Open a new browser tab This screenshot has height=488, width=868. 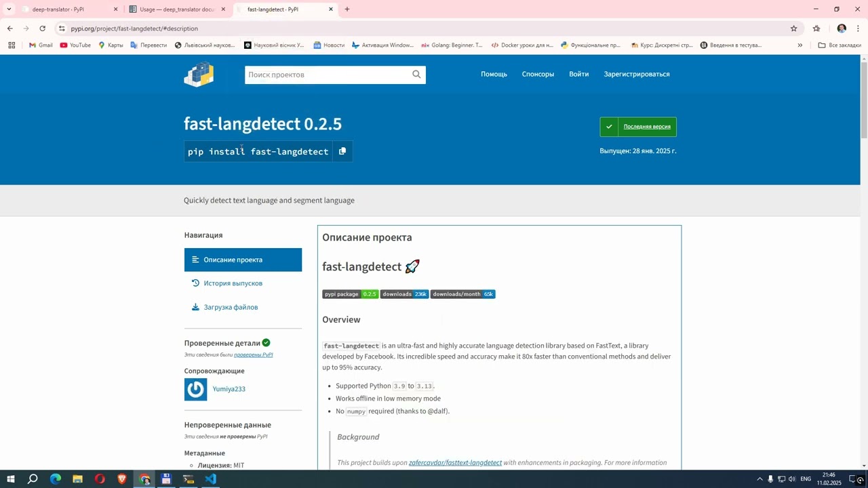[x=347, y=9]
